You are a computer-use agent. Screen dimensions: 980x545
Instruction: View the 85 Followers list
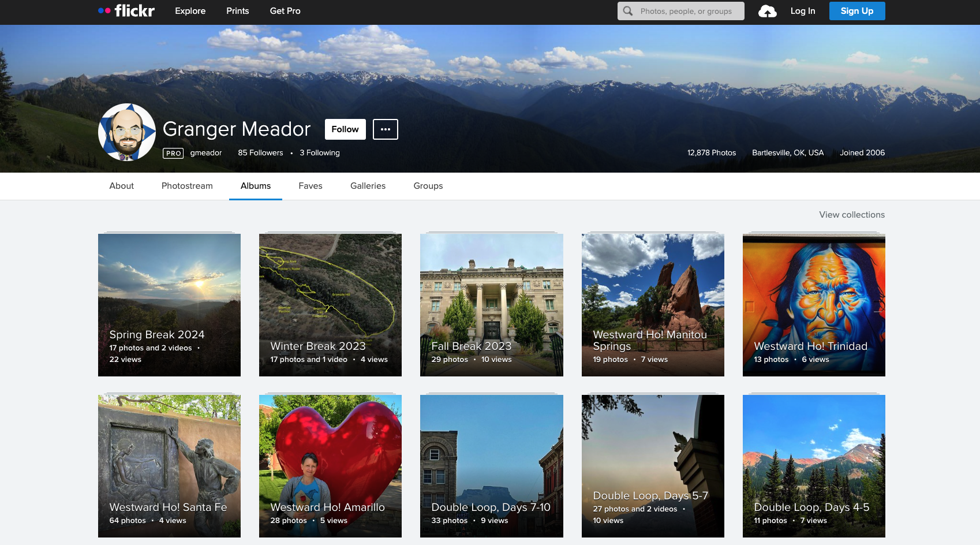260,153
